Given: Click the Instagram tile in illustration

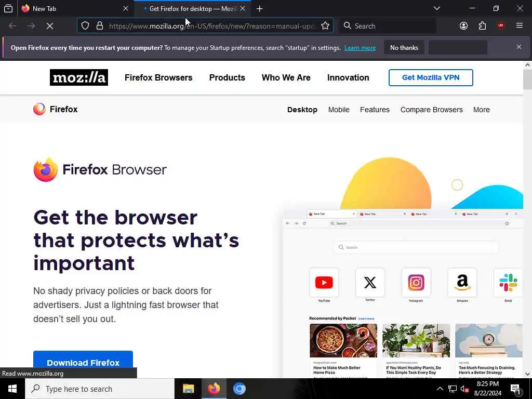Looking at the screenshot, I should pos(416,282).
